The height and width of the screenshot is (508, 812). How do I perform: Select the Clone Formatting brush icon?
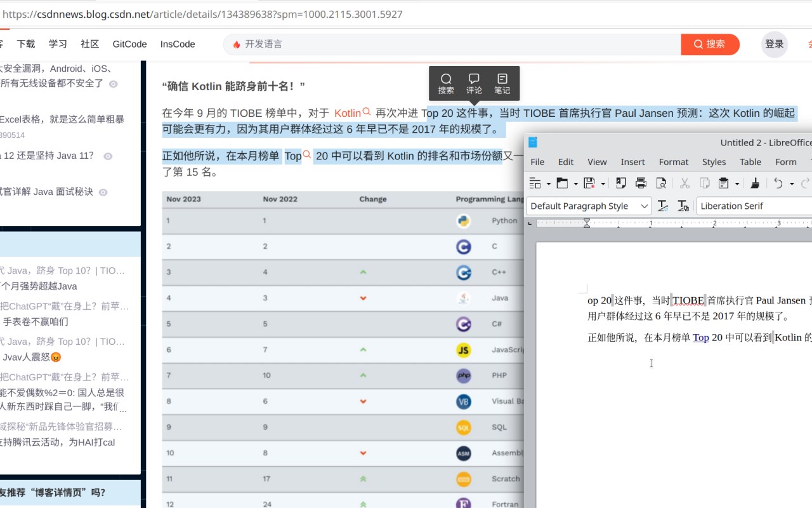tap(755, 184)
